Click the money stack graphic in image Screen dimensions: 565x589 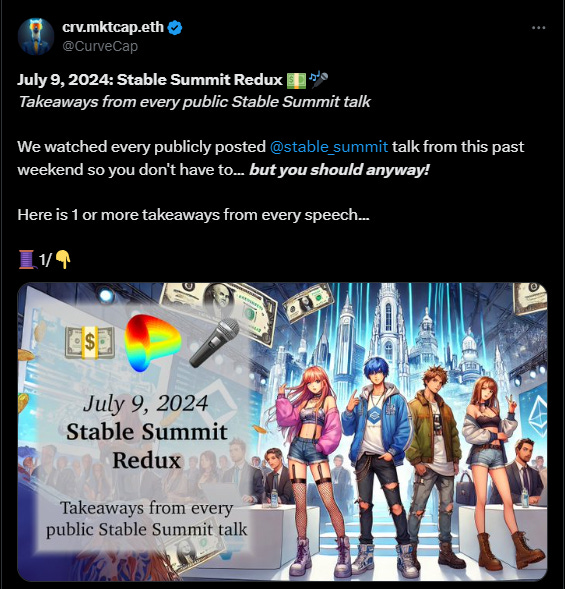click(x=89, y=342)
